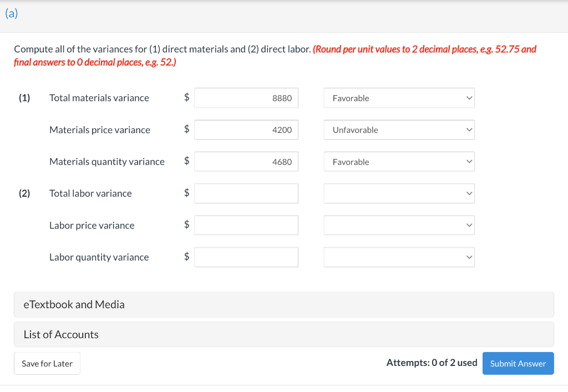This screenshot has height=392, width=568.
Task: Submit the answer with Submit Answer
Action: (x=518, y=364)
